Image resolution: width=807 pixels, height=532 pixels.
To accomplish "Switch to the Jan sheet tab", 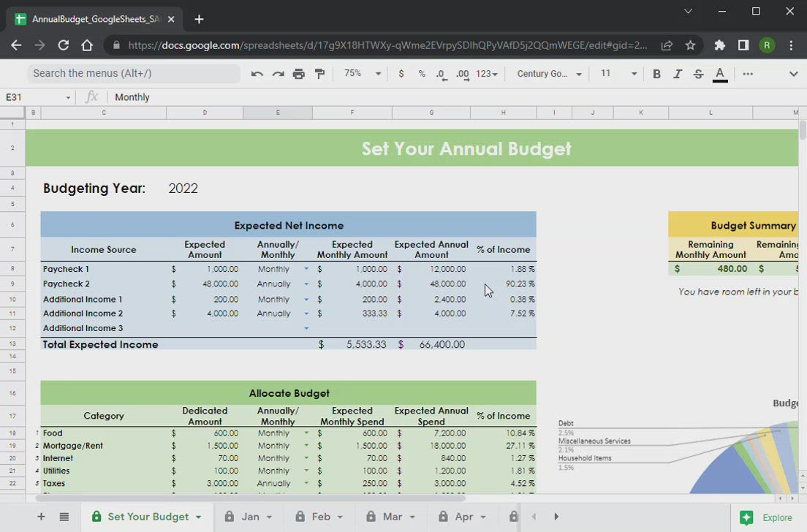I will tap(250, 517).
